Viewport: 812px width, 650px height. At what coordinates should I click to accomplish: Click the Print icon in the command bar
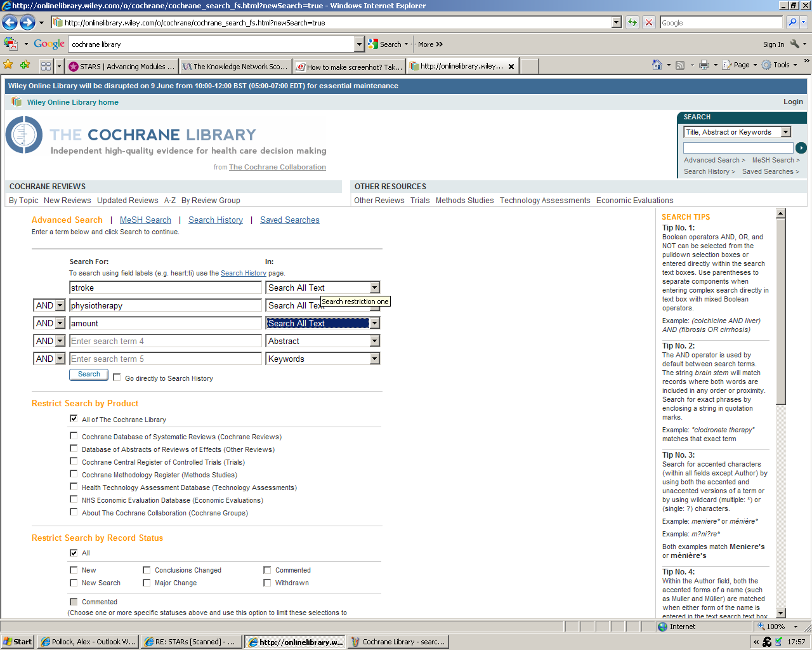click(704, 65)
